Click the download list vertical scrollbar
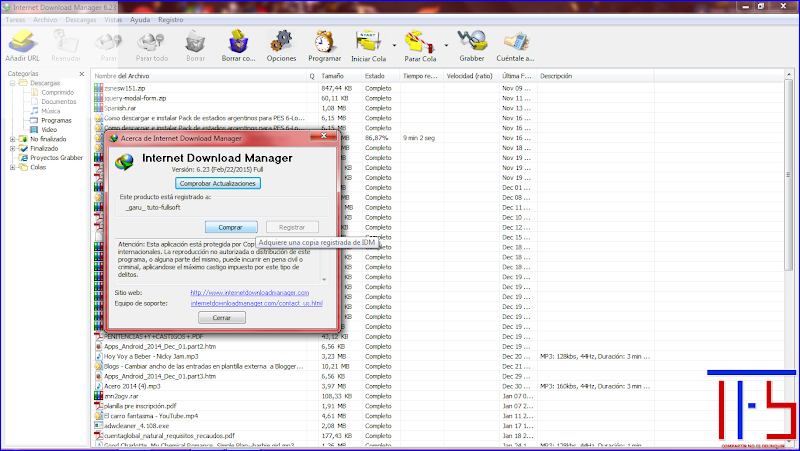800x451 pixels. tap(789, 173)
